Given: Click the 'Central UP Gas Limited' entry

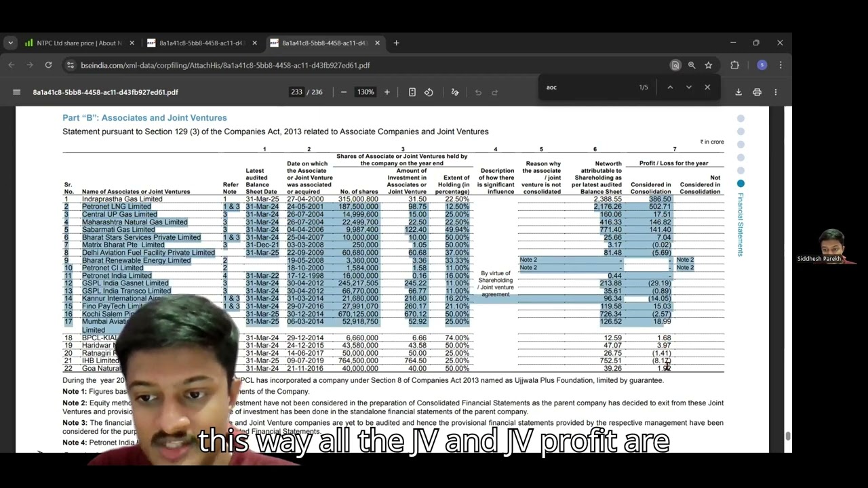Looking at the screenshot, I should coord(119,215).
